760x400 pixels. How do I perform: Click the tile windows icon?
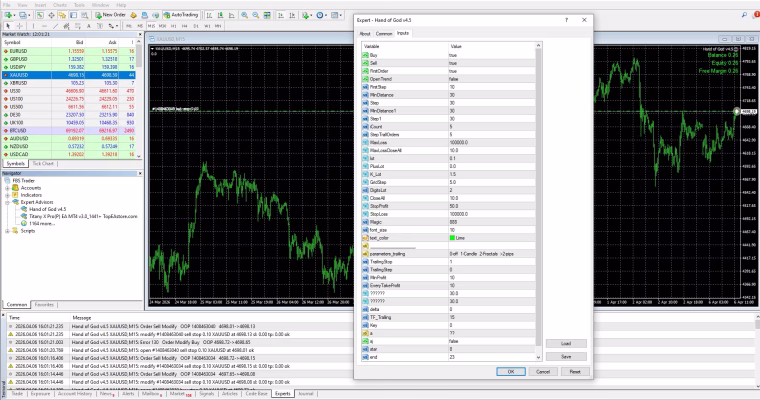pyautogui.click(x=267, y=15)
